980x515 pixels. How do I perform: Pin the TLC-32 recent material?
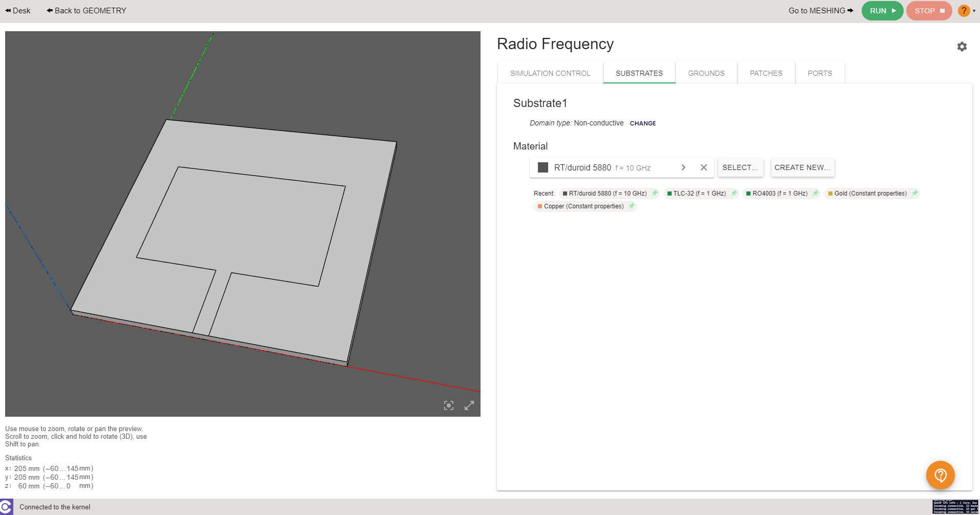coord(734,193)
